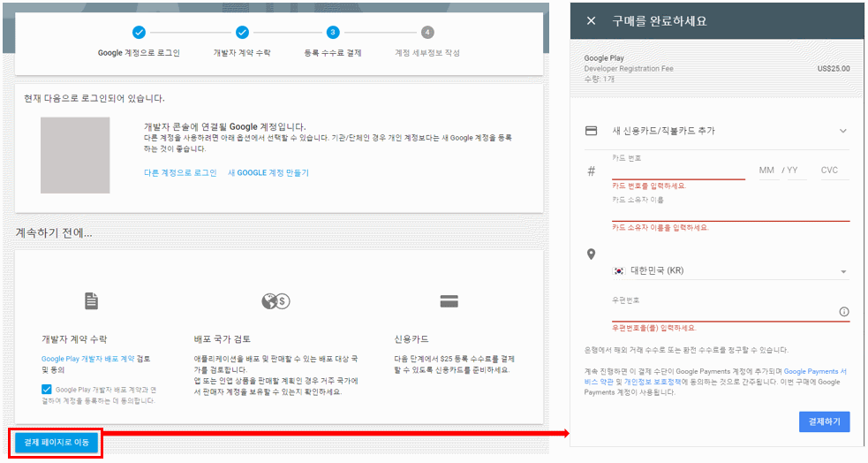Open the 새 GOOGLE 계정 만들기 link
Viewport: 868px width, 463px height.
pyautogui.click(x=268, y=173)
